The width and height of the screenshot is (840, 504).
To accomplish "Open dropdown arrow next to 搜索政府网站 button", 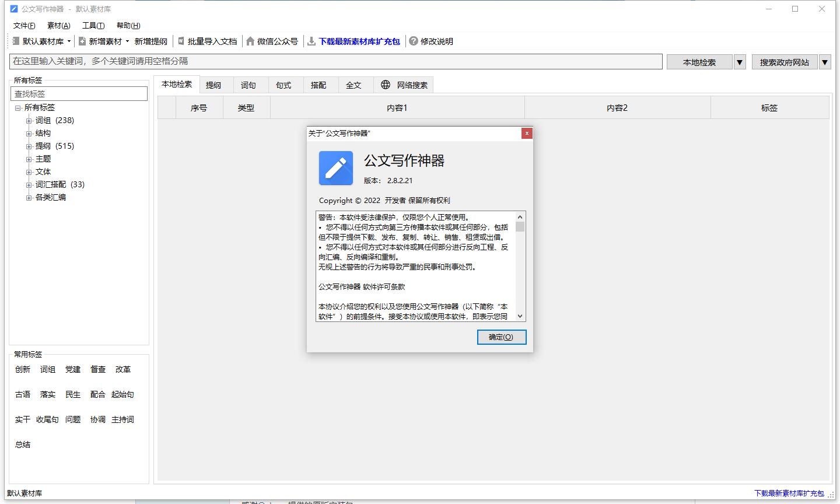I will [x=825, y=62].
